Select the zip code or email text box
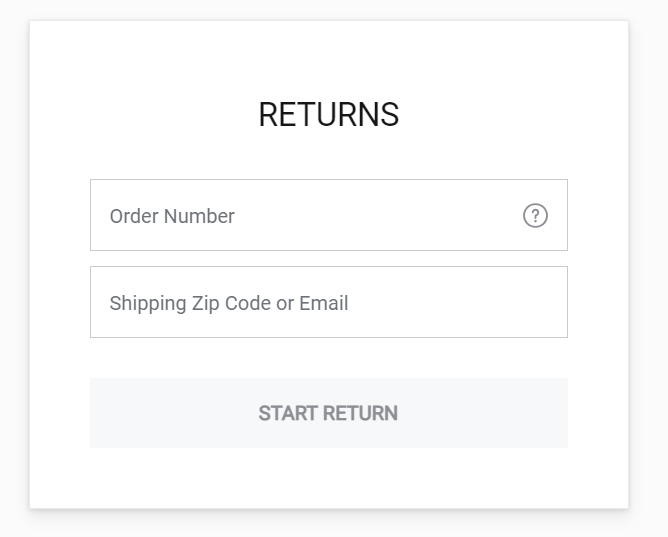The width and height of the screenshot is (668, 537). point(328,302)
